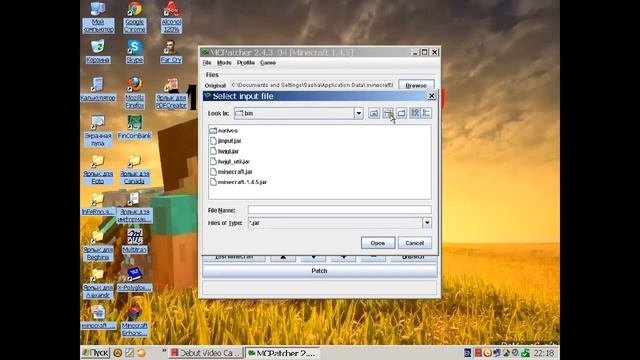640x360 pixels.
Task: Open Skype desktop shortcut
Action: pyautogui.click(x=134, y=51)
